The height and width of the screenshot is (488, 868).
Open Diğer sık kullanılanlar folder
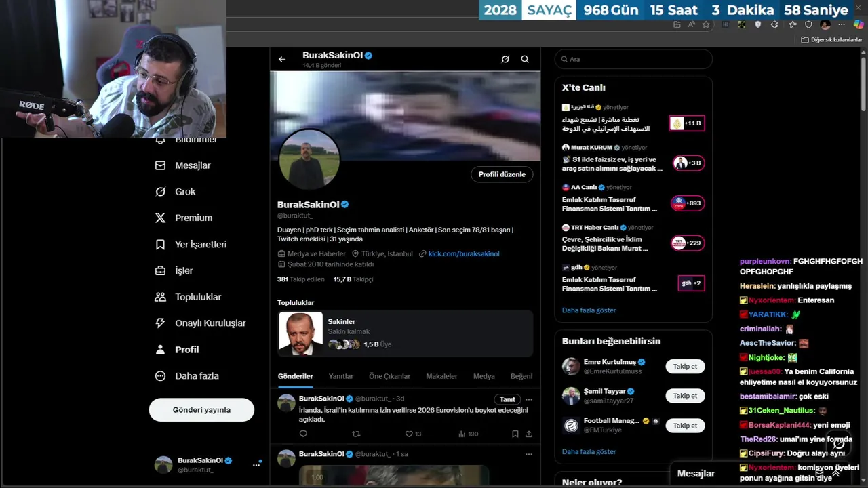point(831,40)
